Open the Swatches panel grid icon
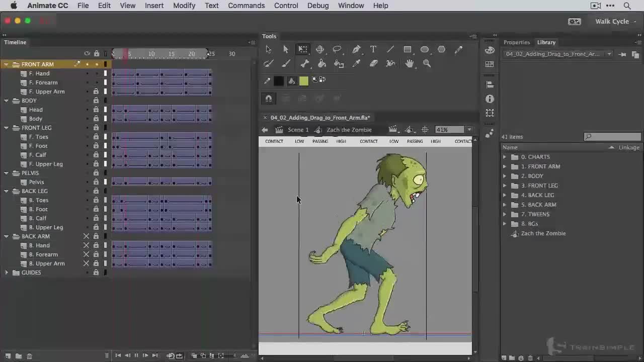Image resolution: width=644 pixels, height=362 pixels. point(490,64)
